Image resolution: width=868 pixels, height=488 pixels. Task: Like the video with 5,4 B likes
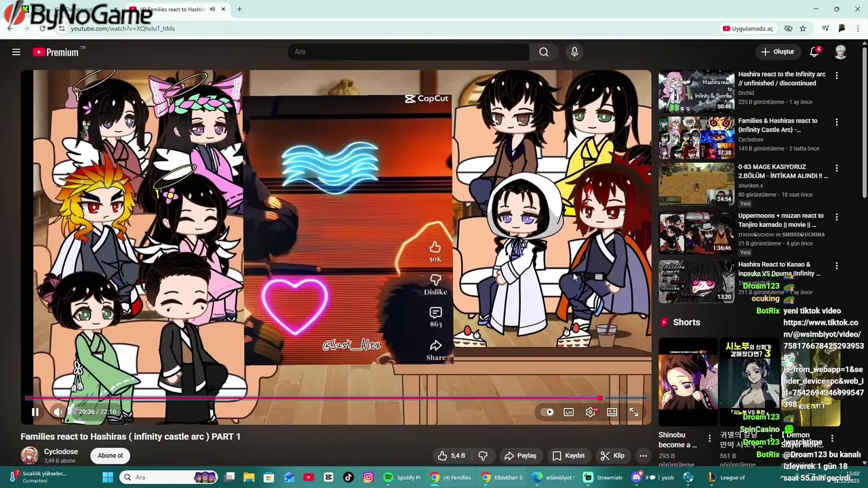tap(451, 455)
